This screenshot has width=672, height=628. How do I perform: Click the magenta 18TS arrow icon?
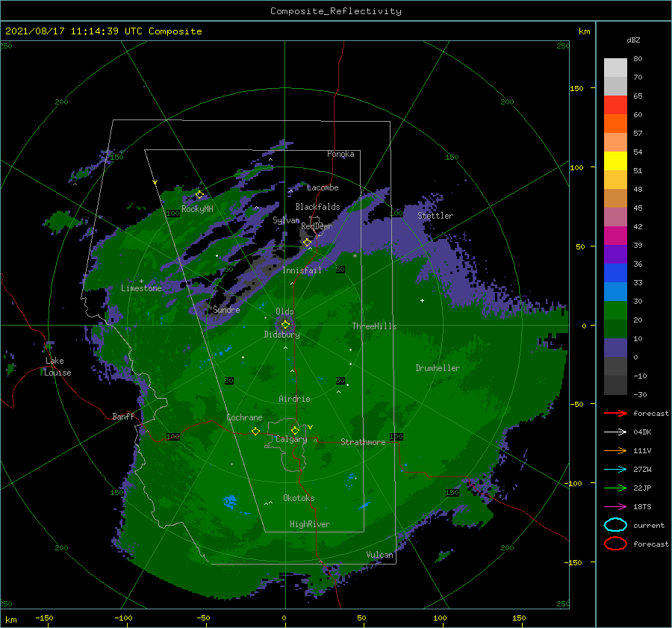coord(615,506)
